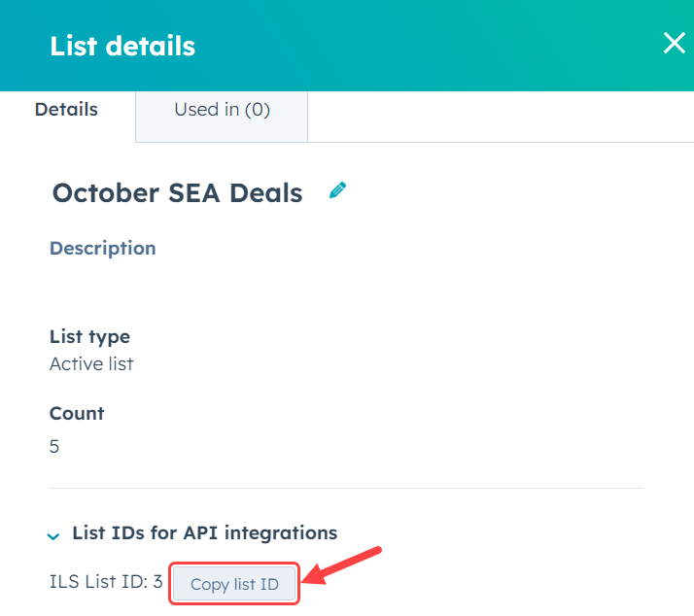The image size is (694, 616).
Task: Close the List details panel
Action: 673,44
